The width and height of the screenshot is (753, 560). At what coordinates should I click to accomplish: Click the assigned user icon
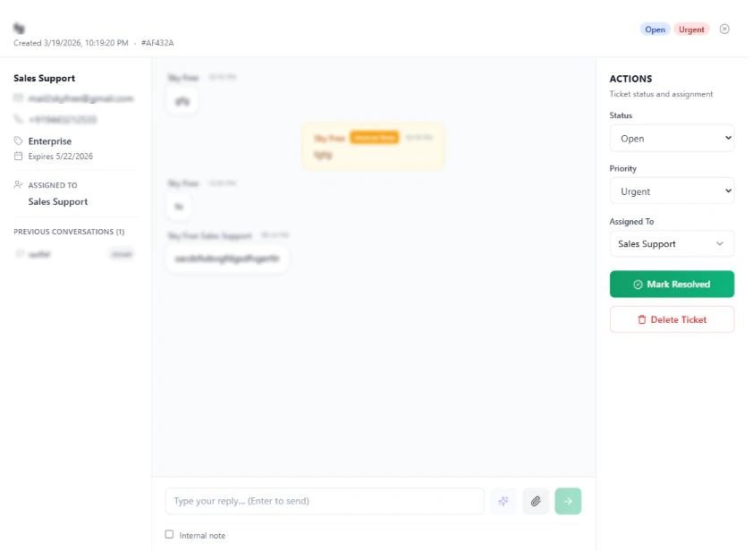point(18,184)
